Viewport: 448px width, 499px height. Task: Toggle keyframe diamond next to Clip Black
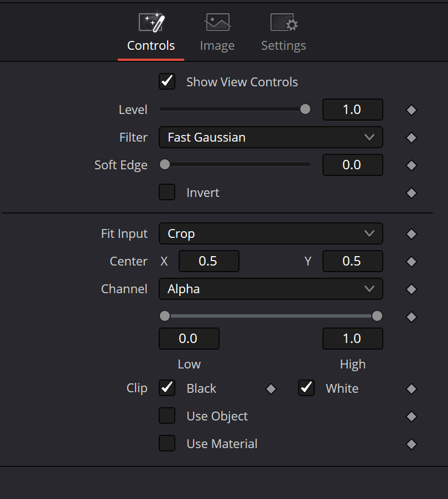tap(271, 388)
